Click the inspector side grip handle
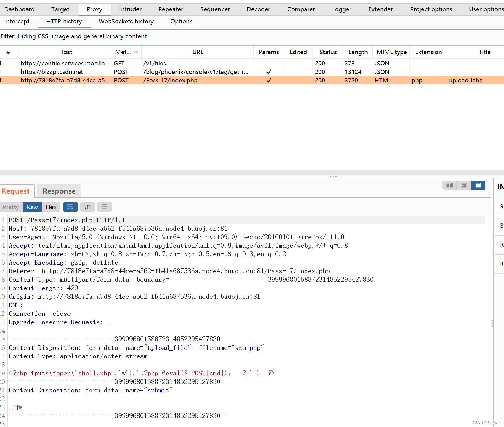 492,323
